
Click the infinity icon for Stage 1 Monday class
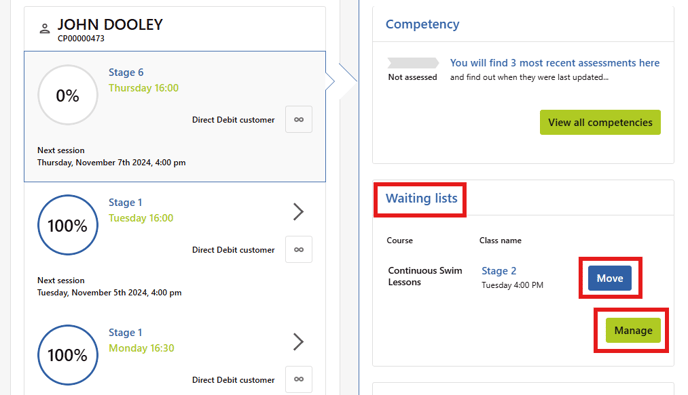(299, 379)
